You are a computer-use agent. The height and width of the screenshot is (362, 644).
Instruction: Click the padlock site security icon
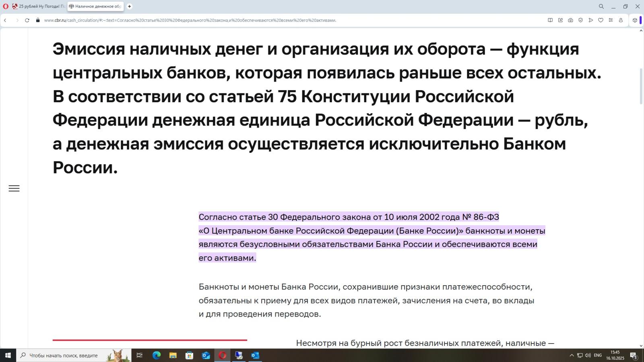coord(38,20)
